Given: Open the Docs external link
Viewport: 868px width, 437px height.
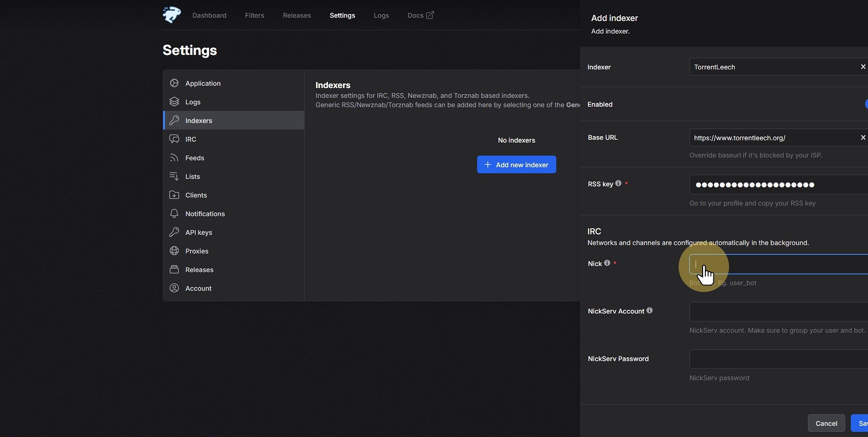Looking at the screenshot, I should [420, 15].
